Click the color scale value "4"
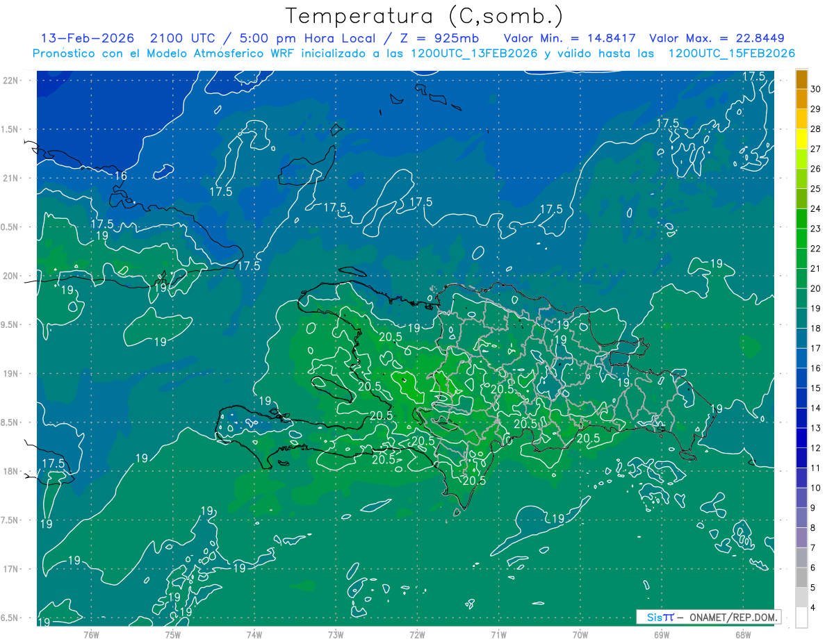Viewport: 834px width, 644px height. click(814, 608)
